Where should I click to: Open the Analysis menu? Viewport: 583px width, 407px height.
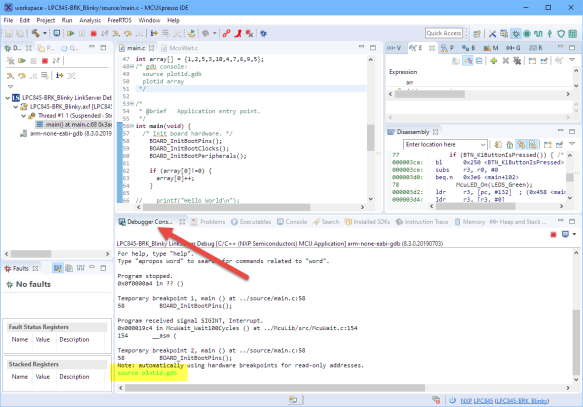[90, 20]
